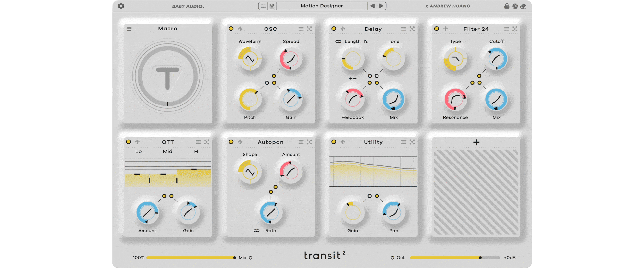Go to the next preset arrow
The image size is (644, 268).
click(381, 6)
